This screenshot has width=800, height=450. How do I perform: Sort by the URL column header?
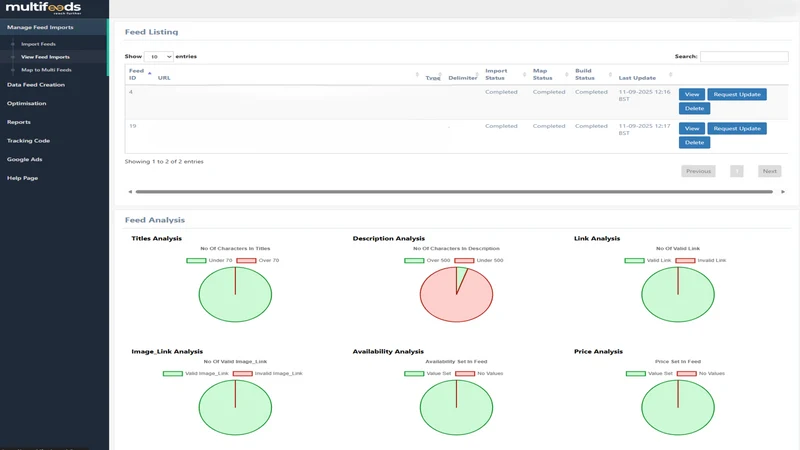164,78
